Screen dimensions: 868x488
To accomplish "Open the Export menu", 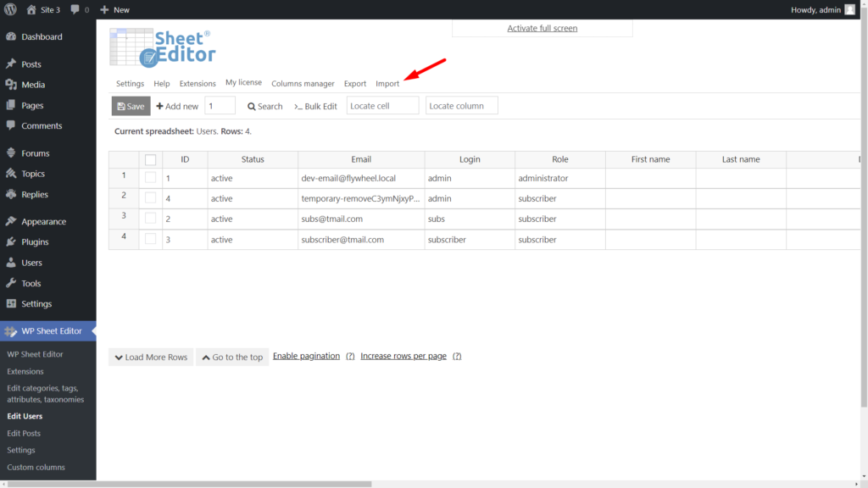I will pos(355,84).
